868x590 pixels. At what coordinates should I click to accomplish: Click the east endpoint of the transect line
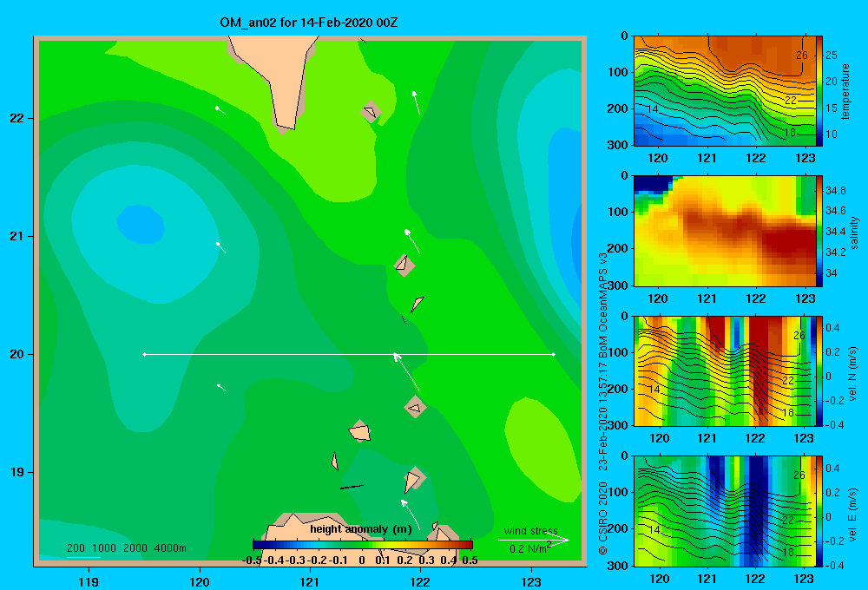click(554, 354)
